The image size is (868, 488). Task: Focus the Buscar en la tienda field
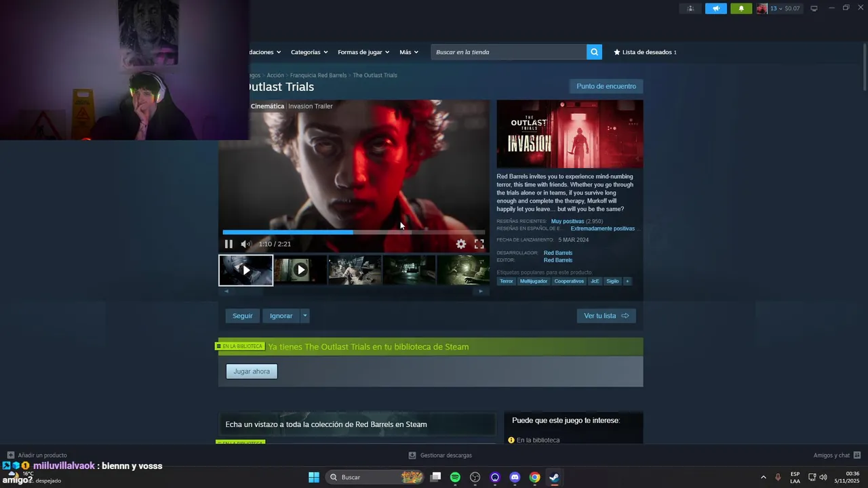[509, 52]
